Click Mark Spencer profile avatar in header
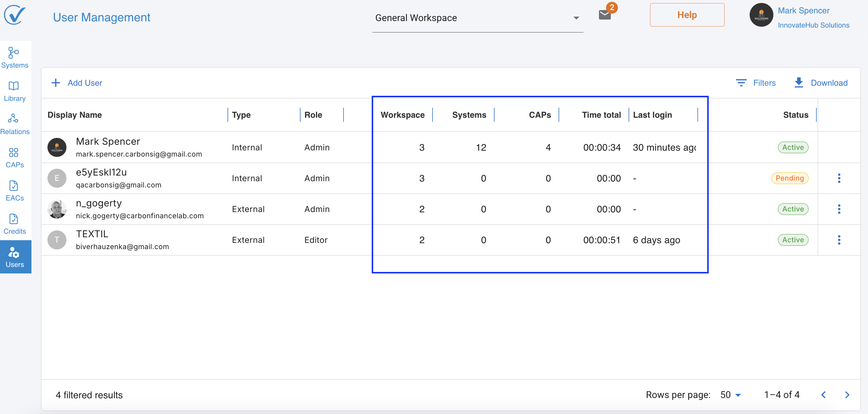 click(x=761, y=15)
